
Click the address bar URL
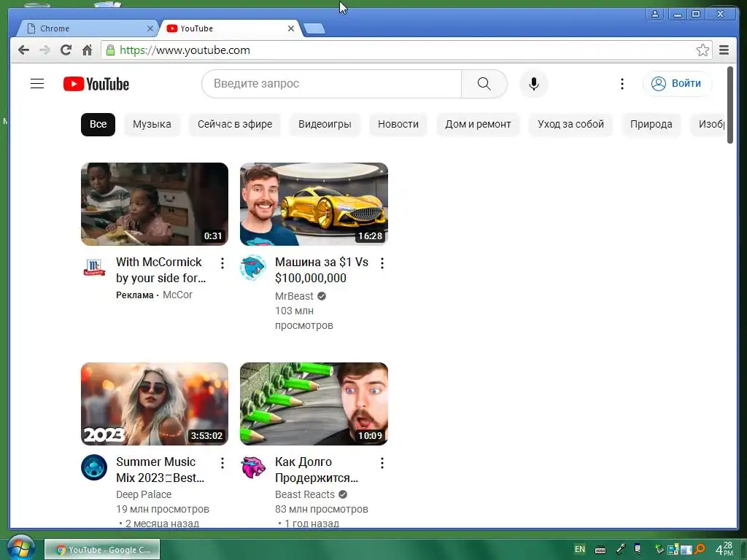pyautogui.click(x=185, y=50)
